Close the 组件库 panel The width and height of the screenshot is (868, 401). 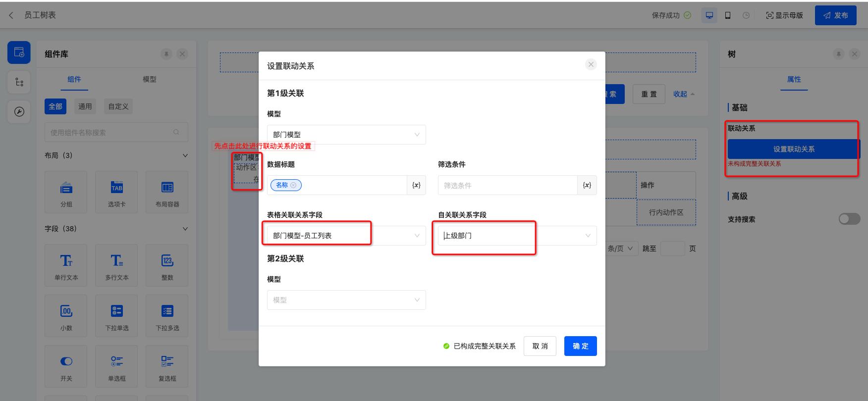(182, 54)
